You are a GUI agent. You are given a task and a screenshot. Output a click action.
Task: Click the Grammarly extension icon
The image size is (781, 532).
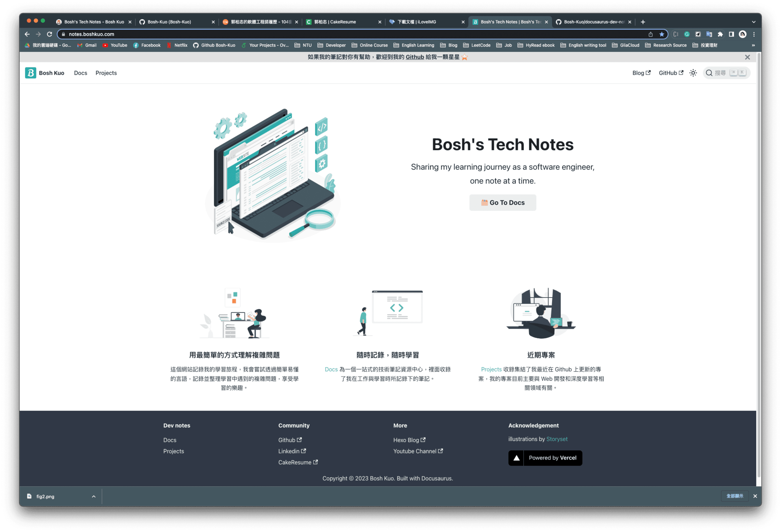pyautogui.click(x=687, y=34)
